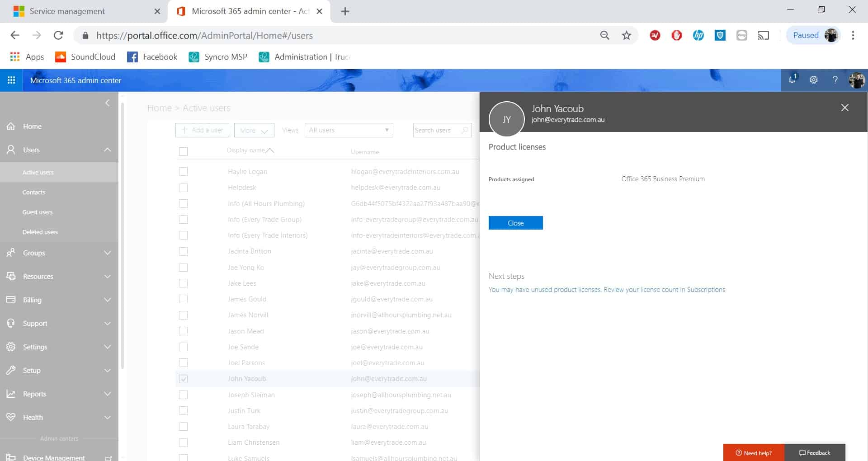The height and width of the screenshot is (461, 868).
Task: Open the app launcher waffle icon
Action: (x=11, y=80)
